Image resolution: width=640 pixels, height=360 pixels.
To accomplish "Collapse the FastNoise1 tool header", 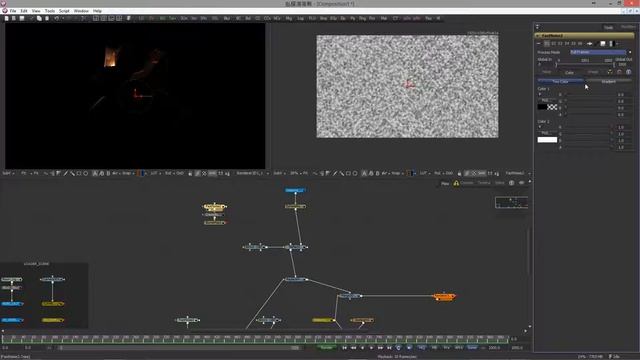I will (x=538, y=36).
